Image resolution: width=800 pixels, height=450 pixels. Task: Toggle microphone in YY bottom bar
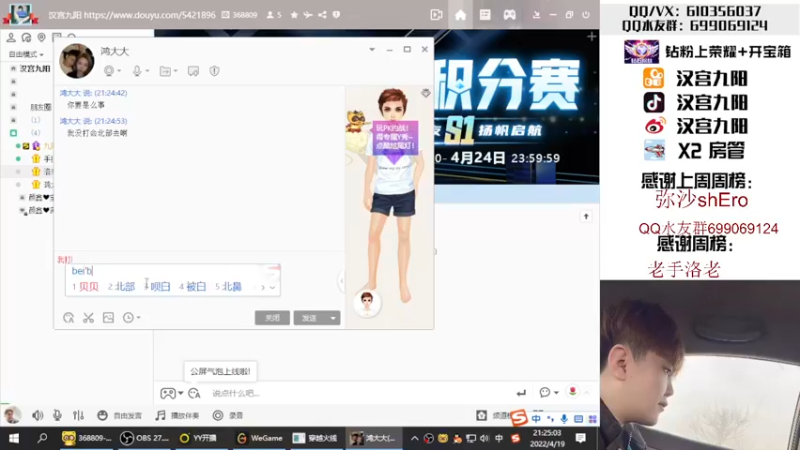(57, 415)
